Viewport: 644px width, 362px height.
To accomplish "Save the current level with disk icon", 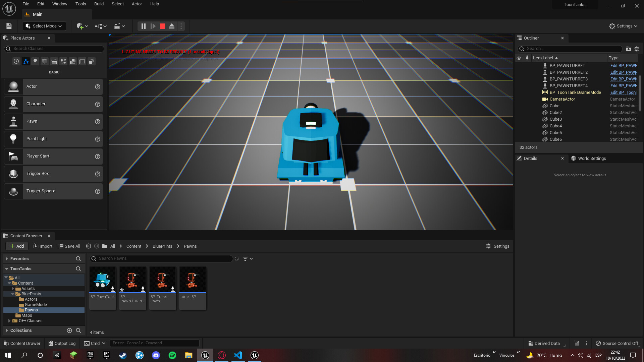I will [x=9, y=26].
